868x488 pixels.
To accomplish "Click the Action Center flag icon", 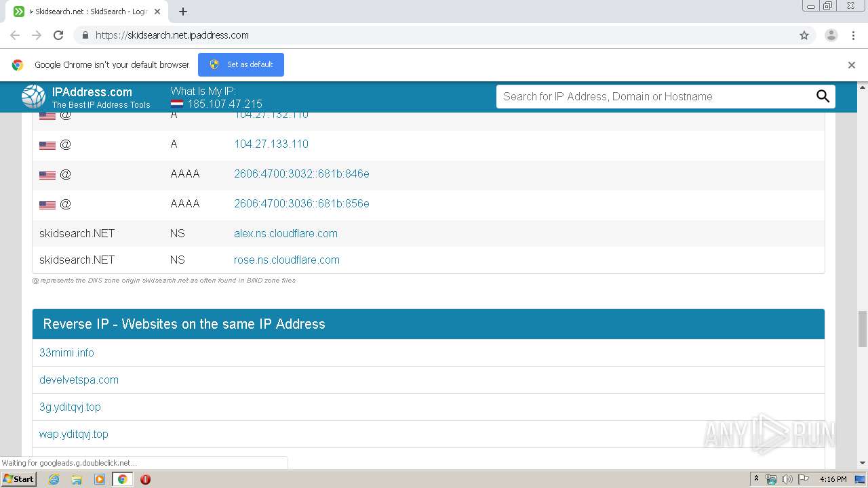I will click(804, 479).
